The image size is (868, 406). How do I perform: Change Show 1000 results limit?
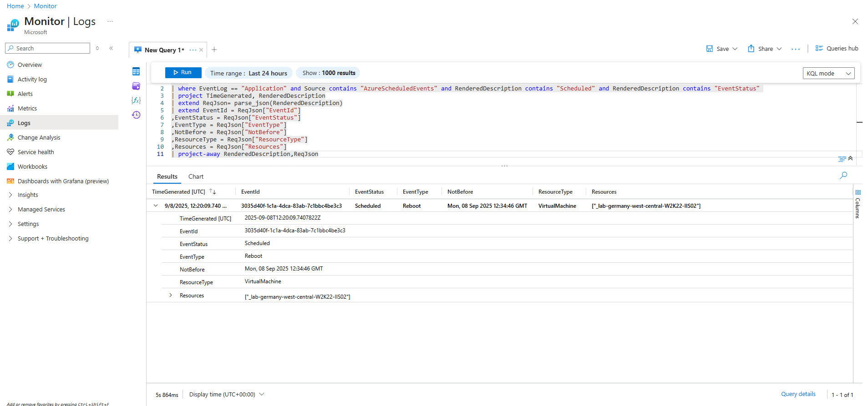click(329, 73)
